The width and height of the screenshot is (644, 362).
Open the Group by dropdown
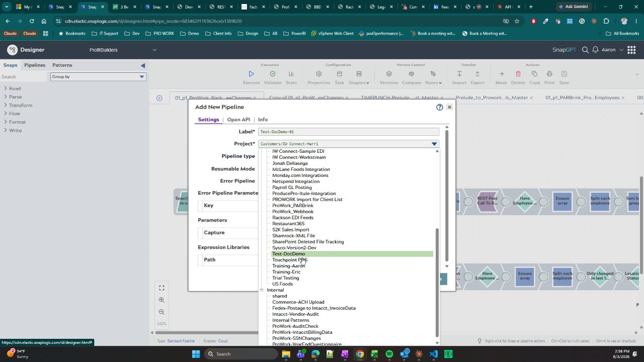[98, 76]
